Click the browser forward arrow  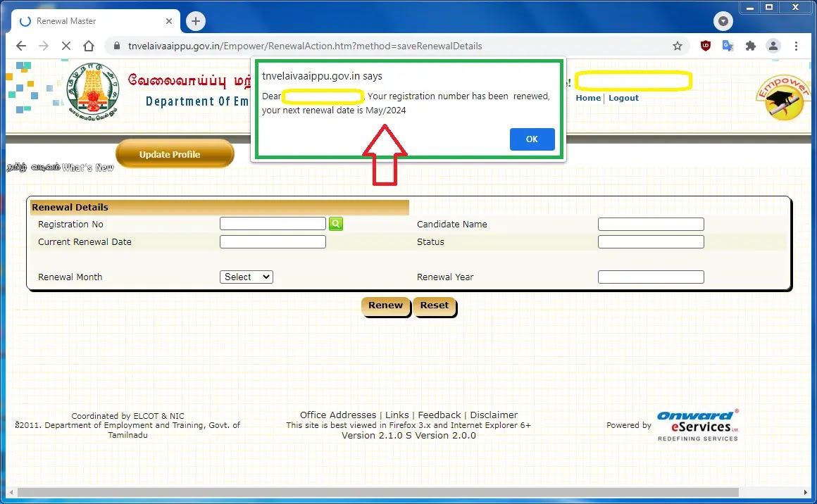click(x=44, y=46)
